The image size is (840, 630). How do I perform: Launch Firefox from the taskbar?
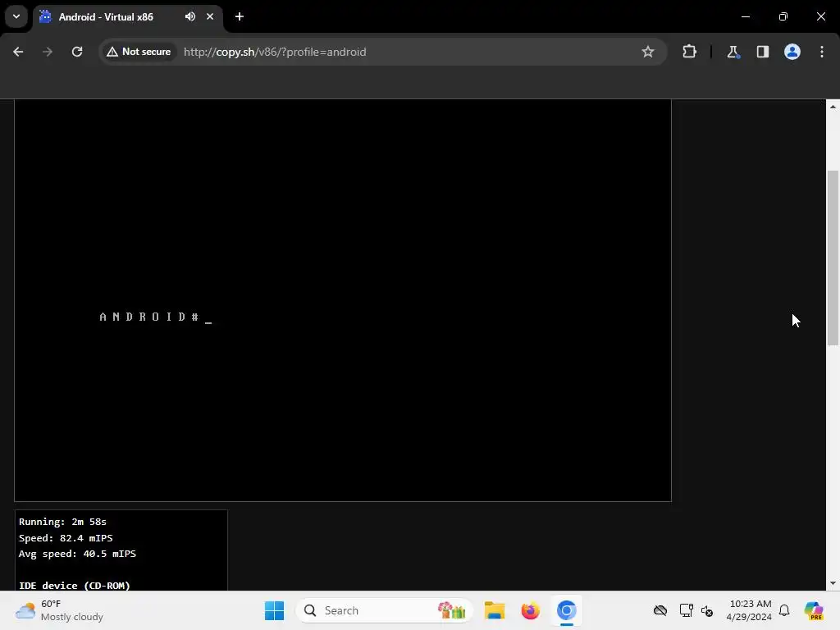pos(531,610)
